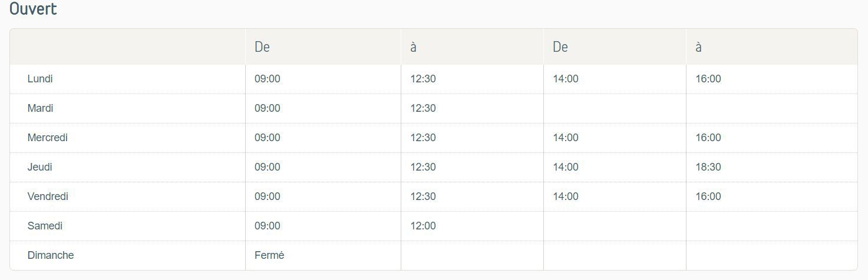The height and width of the screenshot is (280, 868).
Task: Click the Ouvert heading
Action: (x=33, y=9)
